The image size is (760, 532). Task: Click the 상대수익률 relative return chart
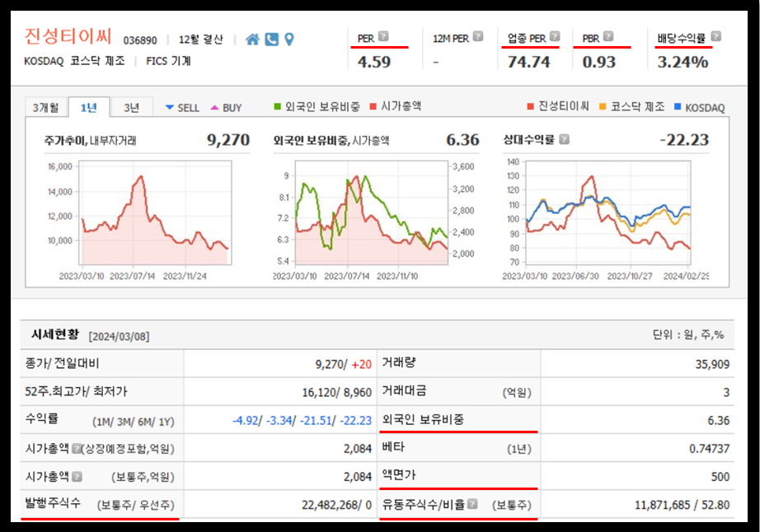pos(608,213)
